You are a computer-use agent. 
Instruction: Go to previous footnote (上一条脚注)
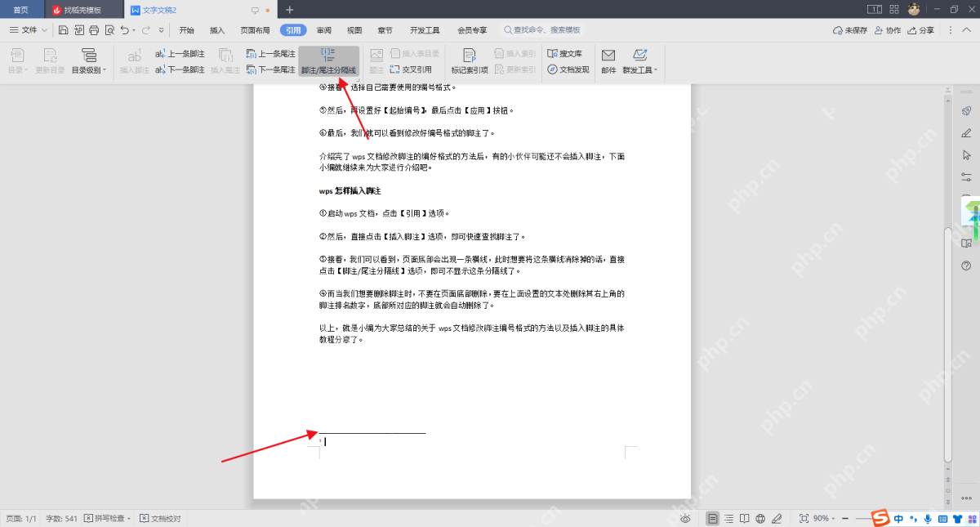[x=180, y=54]
